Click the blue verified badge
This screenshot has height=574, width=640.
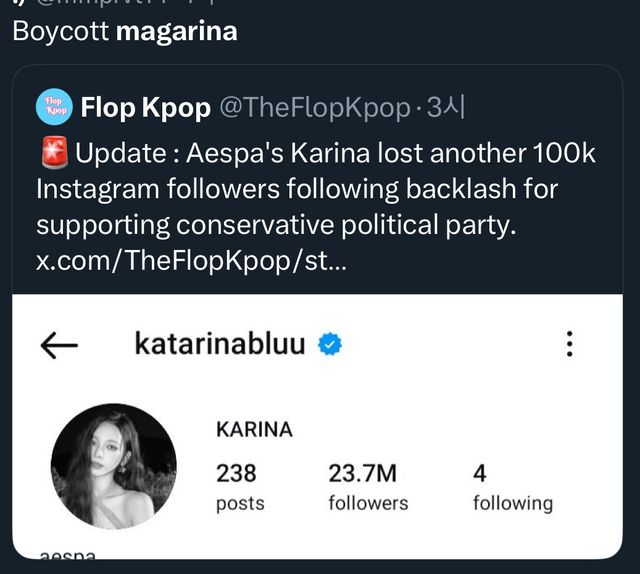click(x=330, y=345)
